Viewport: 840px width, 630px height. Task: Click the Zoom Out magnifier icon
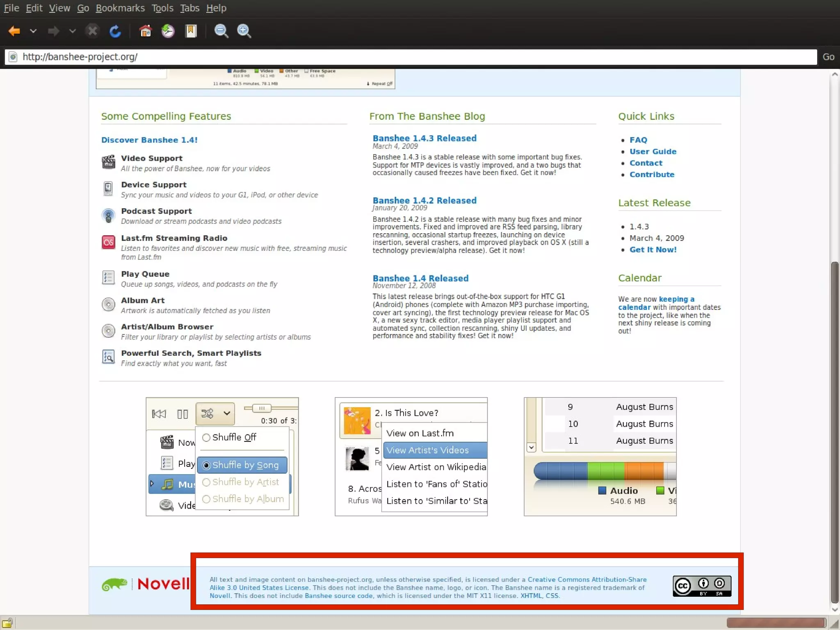click(x=221, y=31)
